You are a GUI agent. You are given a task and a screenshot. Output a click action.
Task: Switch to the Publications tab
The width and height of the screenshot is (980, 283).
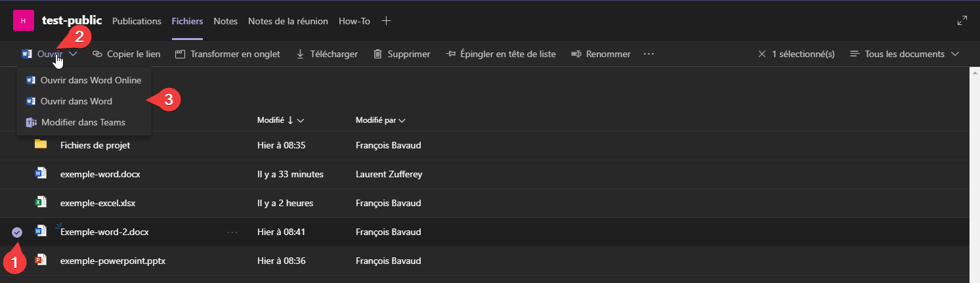(137, 21)
